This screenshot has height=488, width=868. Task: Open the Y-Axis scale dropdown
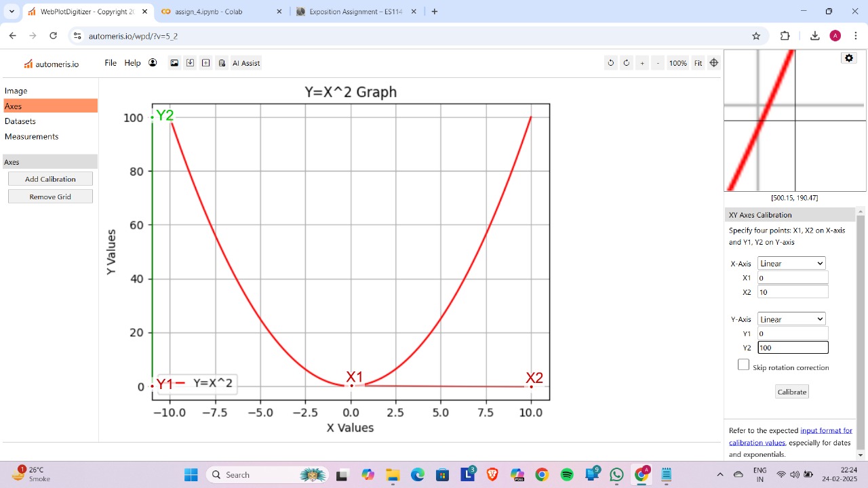791,319
